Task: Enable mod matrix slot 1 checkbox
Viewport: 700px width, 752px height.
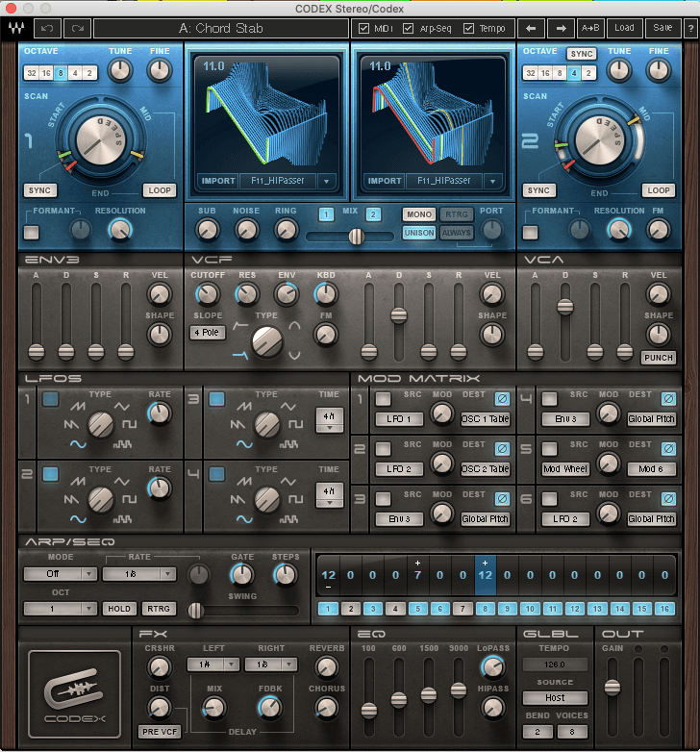Action: [383, 398]
